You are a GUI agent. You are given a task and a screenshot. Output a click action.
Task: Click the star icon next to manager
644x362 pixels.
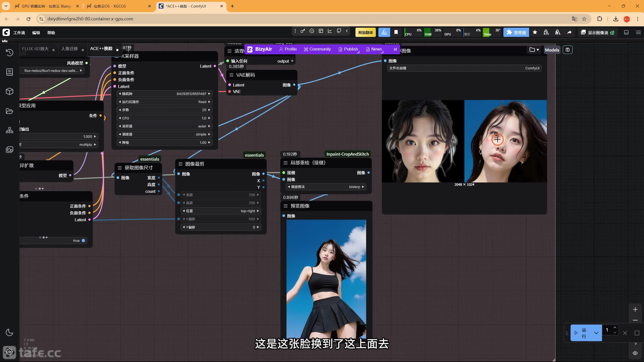pos(535,32)
